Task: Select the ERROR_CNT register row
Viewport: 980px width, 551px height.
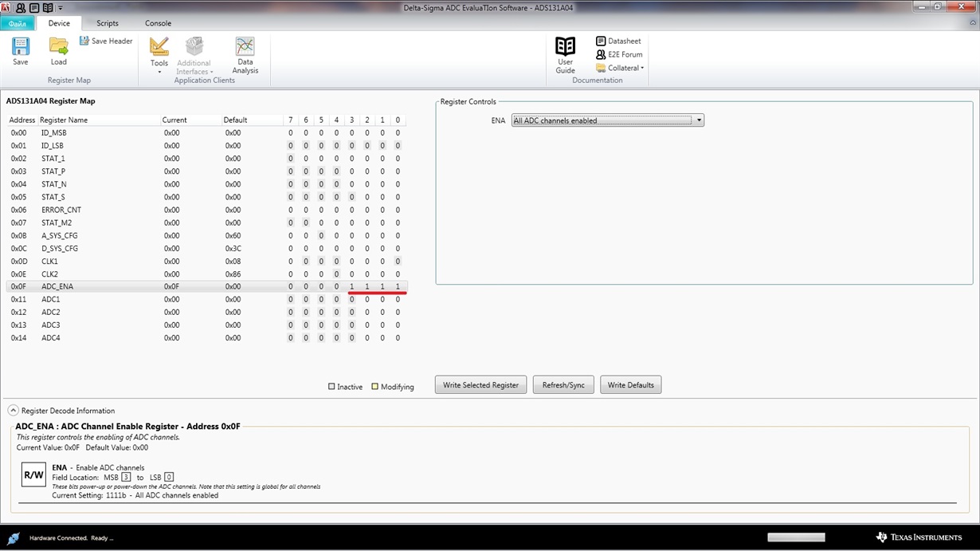Action: [207, 210]
